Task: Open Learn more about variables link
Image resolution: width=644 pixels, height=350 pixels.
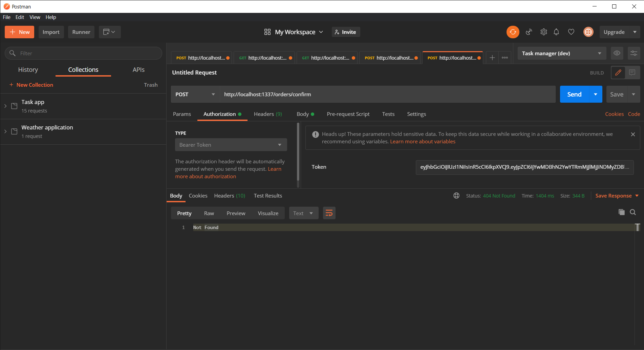Action: (422, 141)
